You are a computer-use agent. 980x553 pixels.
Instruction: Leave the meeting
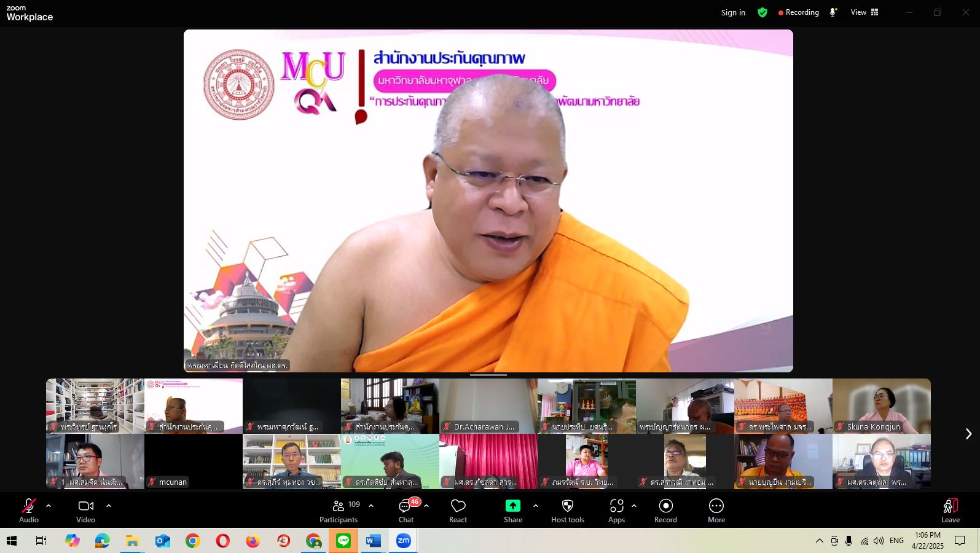coord(951,511)
